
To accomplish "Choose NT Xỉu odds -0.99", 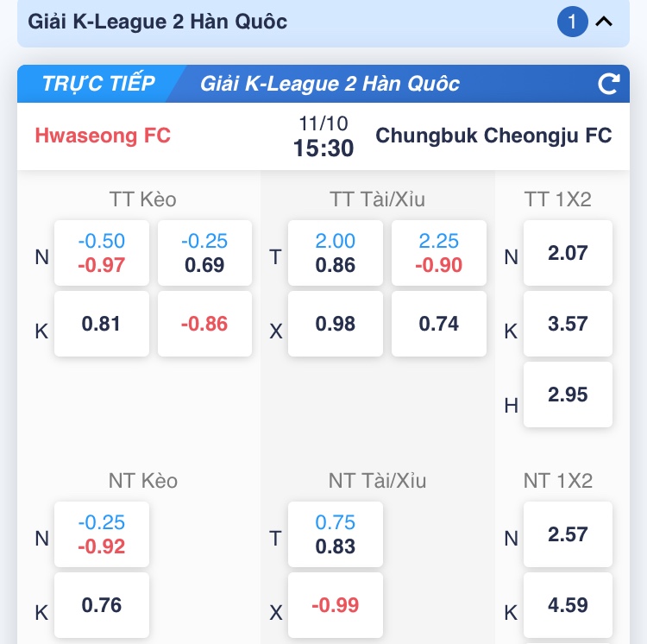I will (336, 605).
